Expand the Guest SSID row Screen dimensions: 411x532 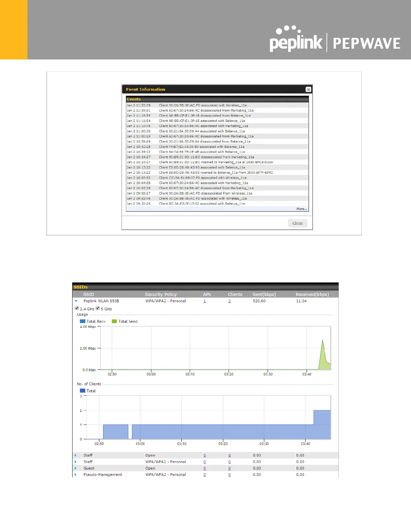(76, 468)
